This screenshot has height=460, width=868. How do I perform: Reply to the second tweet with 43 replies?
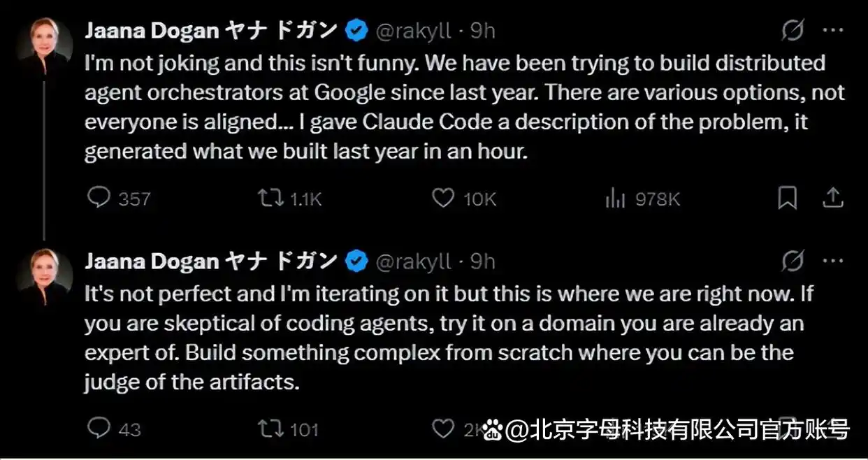tap(99, 428)
